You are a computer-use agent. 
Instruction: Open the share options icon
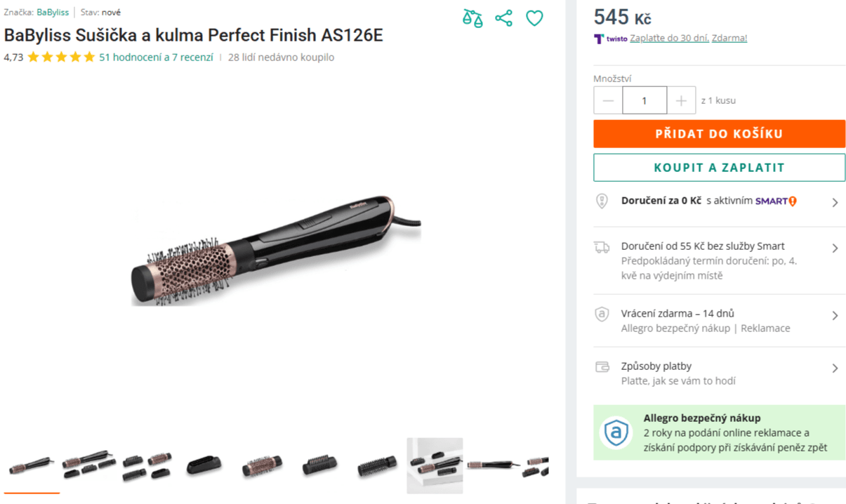point(503,18)
